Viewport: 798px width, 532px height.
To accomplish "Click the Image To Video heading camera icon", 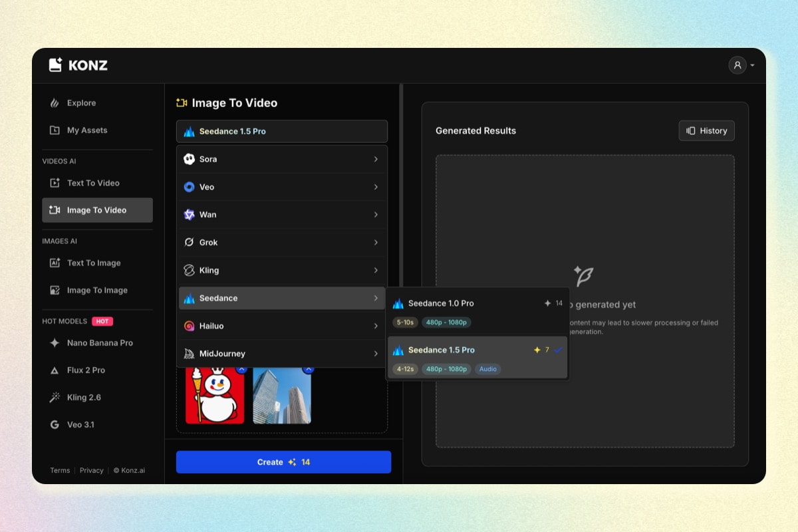I will pyautogui.click(x=182, y=103).
